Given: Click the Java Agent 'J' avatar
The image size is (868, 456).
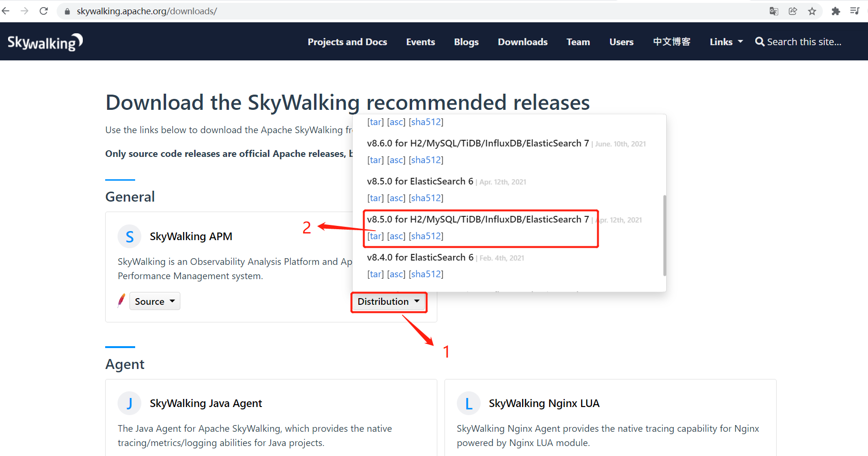Looking at the screenshot, I should (129, 403).
